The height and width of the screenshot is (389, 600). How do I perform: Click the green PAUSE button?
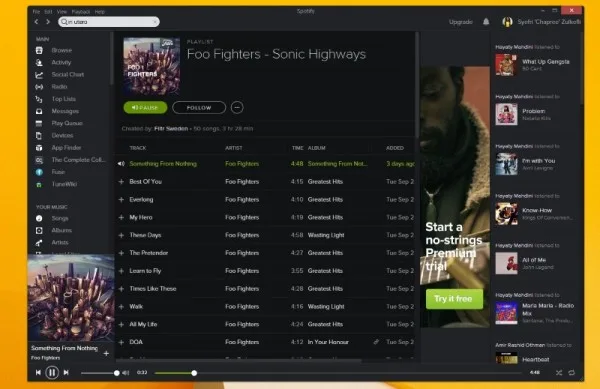coord(145,107)
